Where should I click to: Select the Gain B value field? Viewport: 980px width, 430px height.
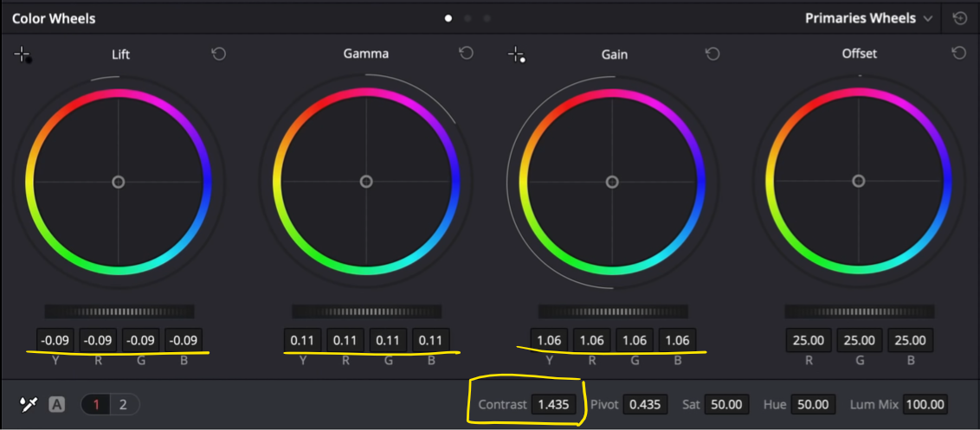678,341
